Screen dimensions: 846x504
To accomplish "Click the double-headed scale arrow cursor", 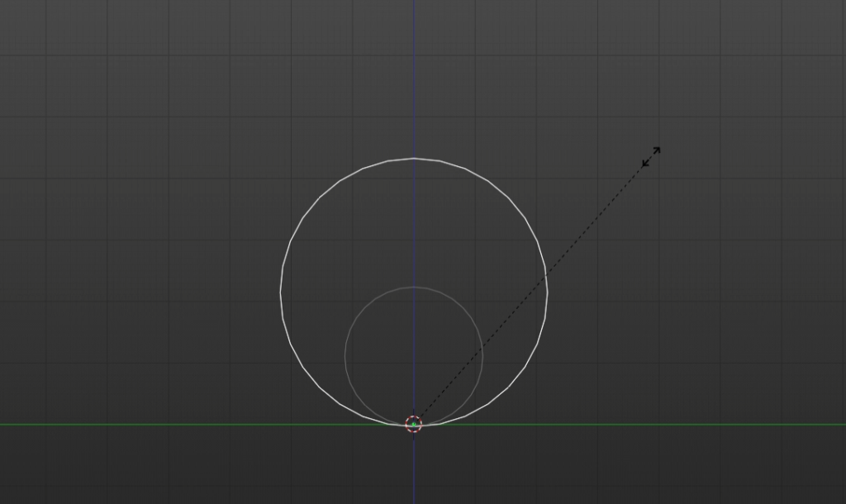I will click(x=651, y=157).
